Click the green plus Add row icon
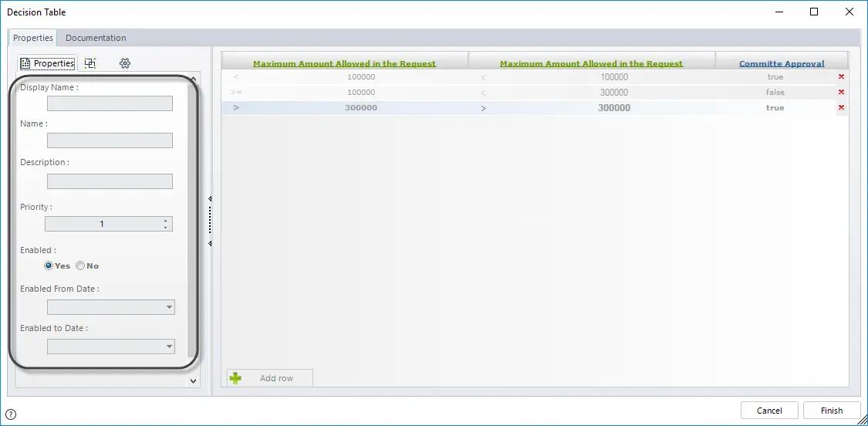The height and width of the screenshot is (426, 868). pos(236,378)
